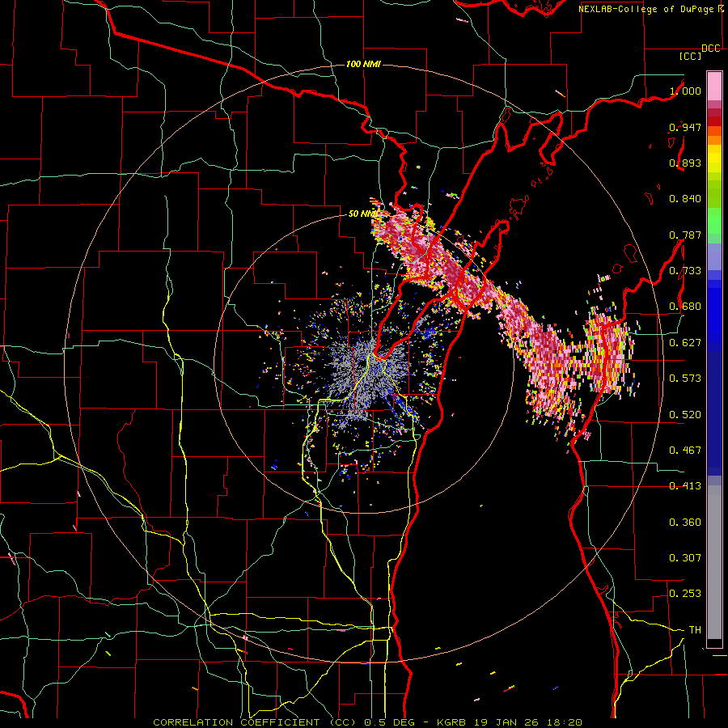Select the 1.000 value on the color scale
This screenshot has height=728, width=728.
[x=685, y=91]
